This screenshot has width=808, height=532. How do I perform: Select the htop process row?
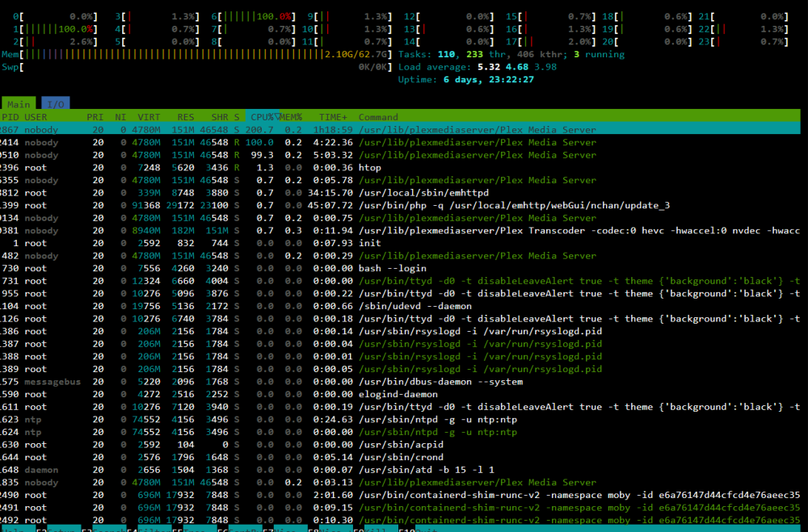tap(401, 167)
